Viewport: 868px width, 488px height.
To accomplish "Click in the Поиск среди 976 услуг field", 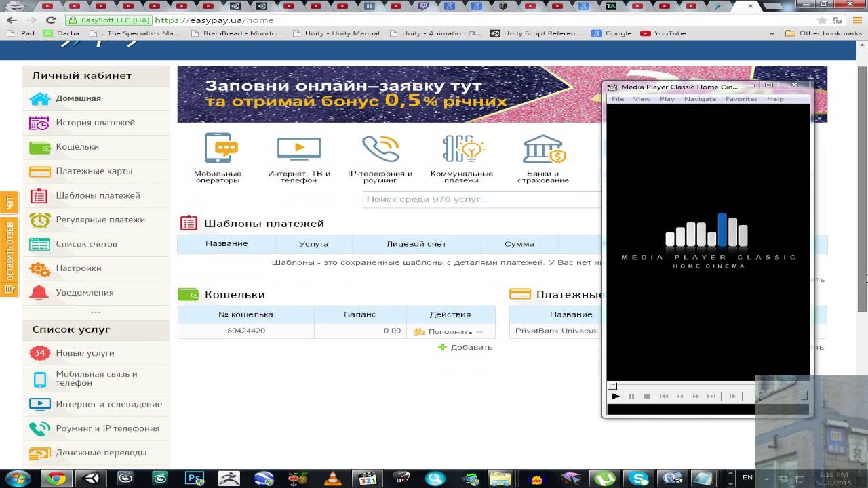I will point(481,199).
